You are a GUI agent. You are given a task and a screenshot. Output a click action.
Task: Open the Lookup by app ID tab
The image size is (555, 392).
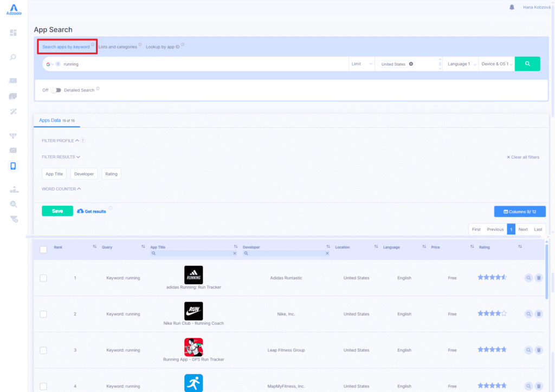pos(163,46)
